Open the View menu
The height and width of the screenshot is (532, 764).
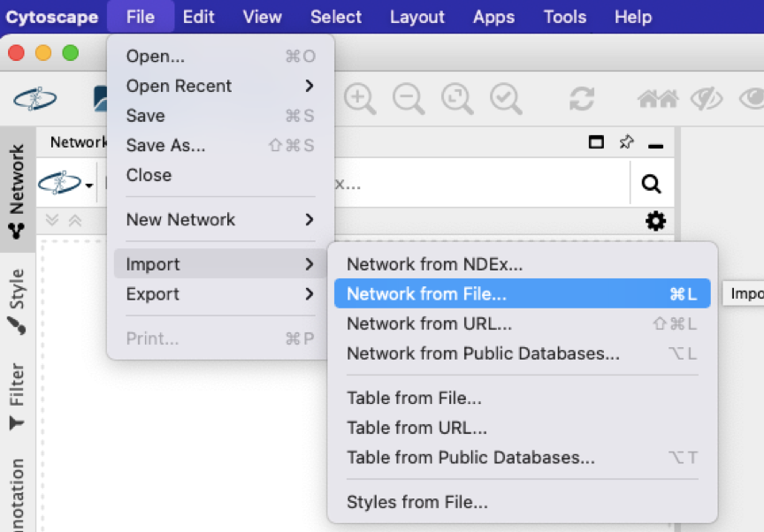pyautogui.click(x=262, y=17)
